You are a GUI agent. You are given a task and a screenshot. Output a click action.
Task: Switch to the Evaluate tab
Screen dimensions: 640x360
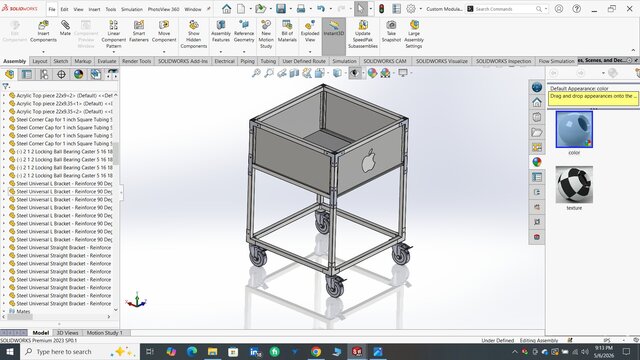click(x=107, y=61)
